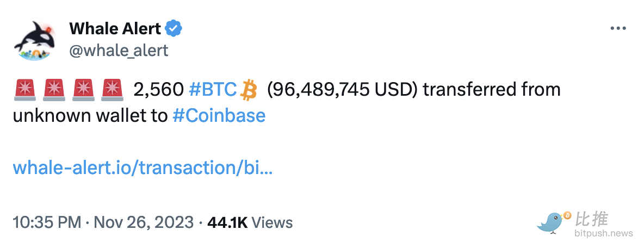Click the Nov 26, 2023 date

point(144,222)
